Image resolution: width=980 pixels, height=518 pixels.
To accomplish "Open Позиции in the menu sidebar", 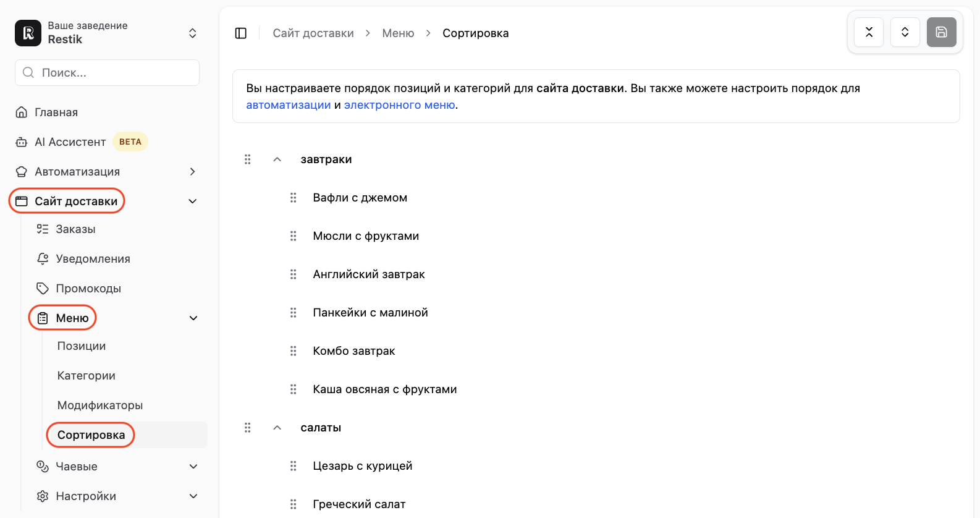I will coord(82,346).
